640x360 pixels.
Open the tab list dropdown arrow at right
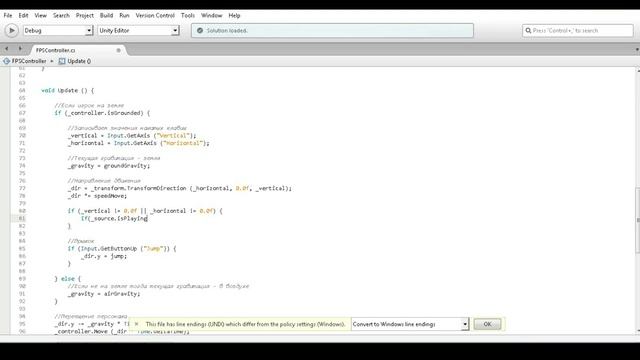[637, 50]
